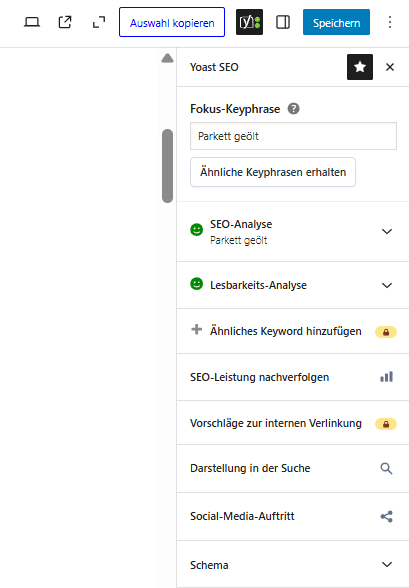Expand the SEO-Analyse chevron

pos(387,231)
